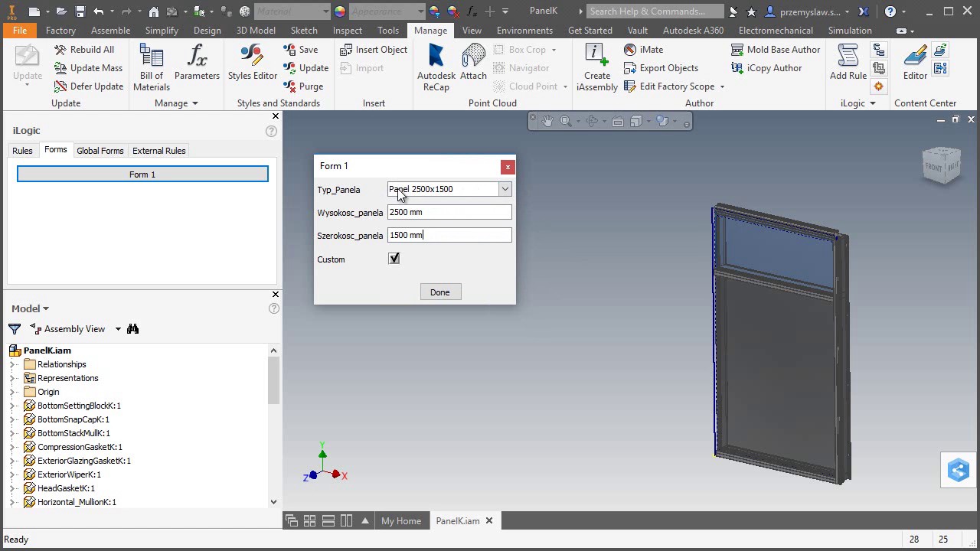Expand the Origin folder node

(13, 392)
